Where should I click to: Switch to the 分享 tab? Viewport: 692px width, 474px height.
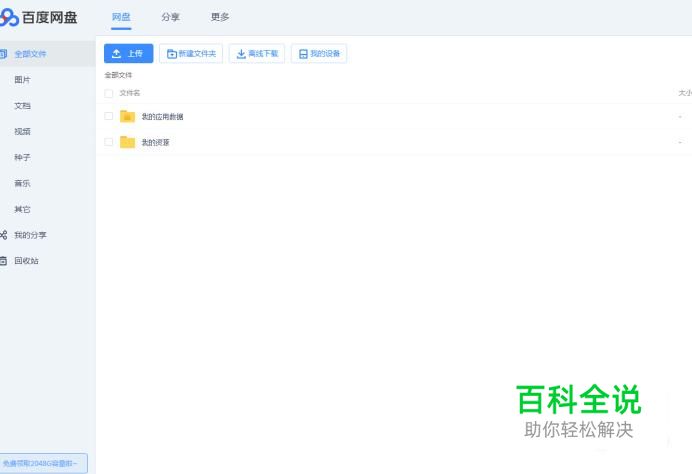pos(170,17)
